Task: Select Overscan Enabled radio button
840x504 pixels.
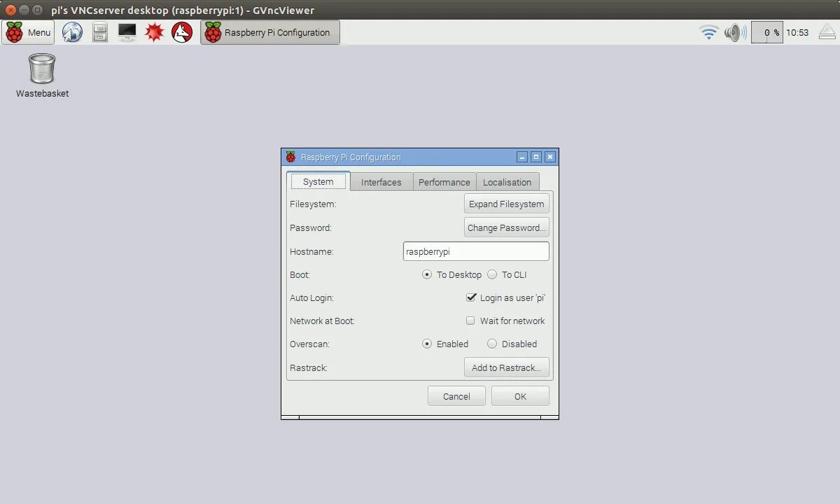Action: (445, 344)
